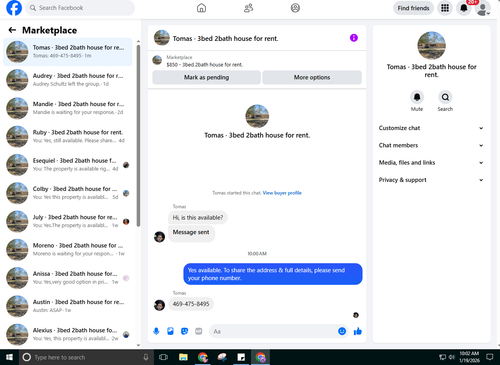The height and width of the screenshot is (365, 500).
Task: Click the taskbar volume icon
Action: coord(452,357)
